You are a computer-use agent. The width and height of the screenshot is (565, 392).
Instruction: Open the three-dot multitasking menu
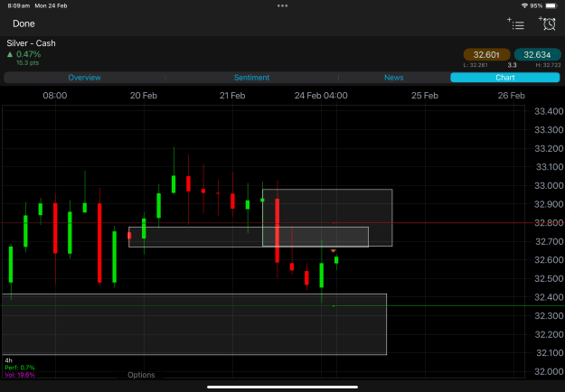[x=282, y=5]
